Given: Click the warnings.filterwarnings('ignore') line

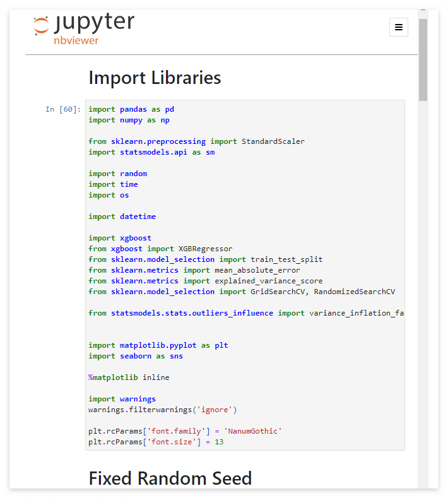Looking at the screenshot, I should click(x=163, y=410).
